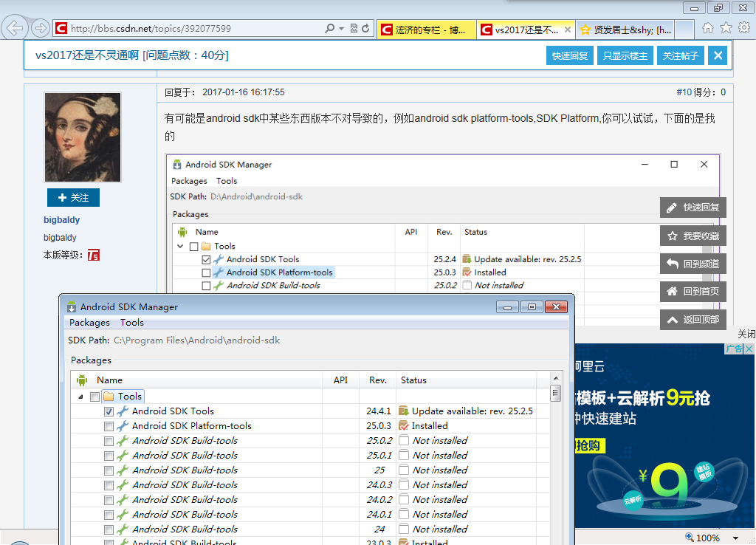Click the floating 快速回复 button with pencil icon

pos(693,208)
